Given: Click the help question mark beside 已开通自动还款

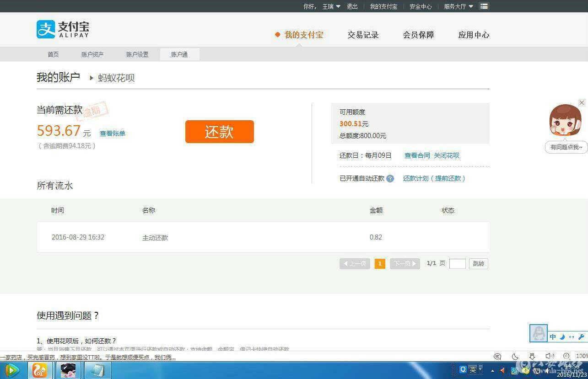Looking at the screenshot, I should (x=390, y=179).
